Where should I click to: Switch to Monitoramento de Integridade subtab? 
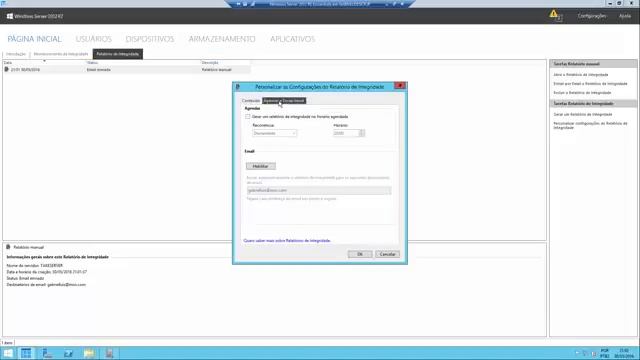pyautogui.click(x=61, y=54)
